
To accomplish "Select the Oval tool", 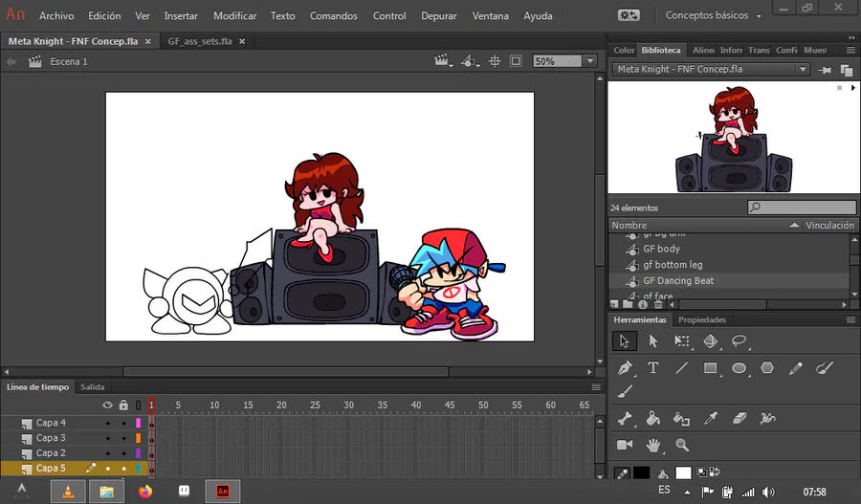I will [x=740, y=368].
